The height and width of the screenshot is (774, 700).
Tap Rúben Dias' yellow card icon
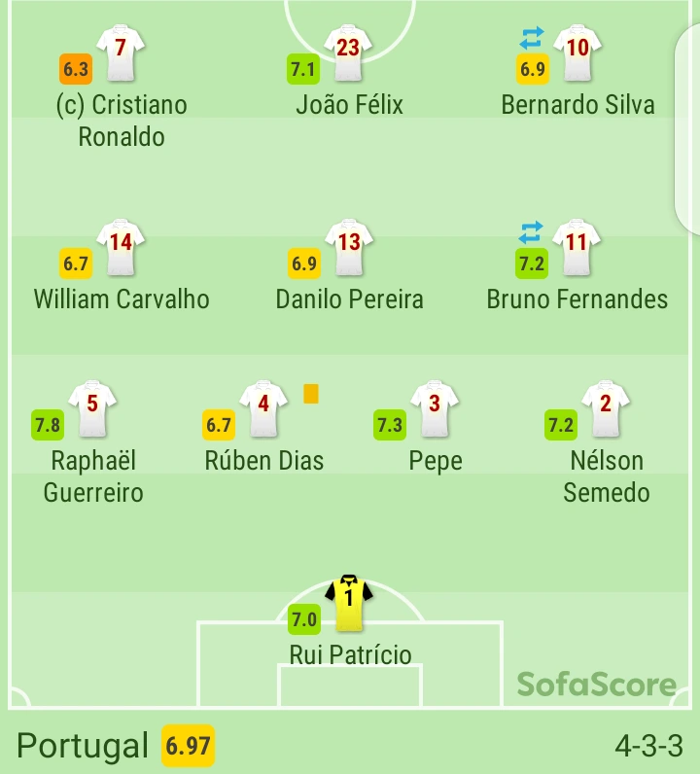coord(311,394)
